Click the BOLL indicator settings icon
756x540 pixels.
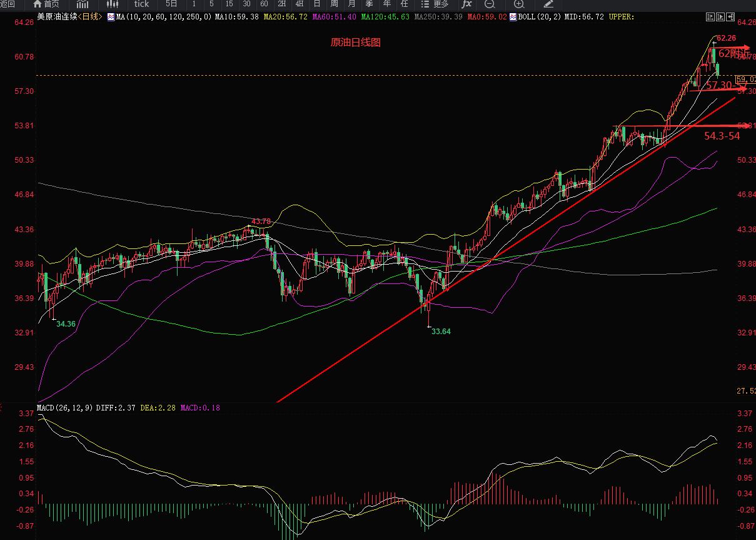(x=513, y=17)
